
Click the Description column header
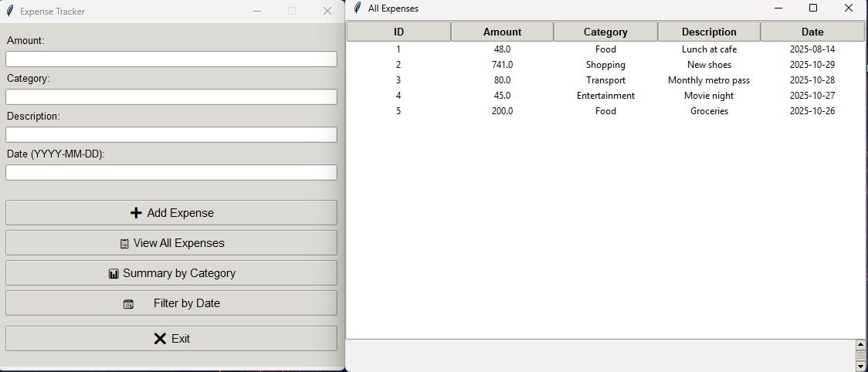709,32
